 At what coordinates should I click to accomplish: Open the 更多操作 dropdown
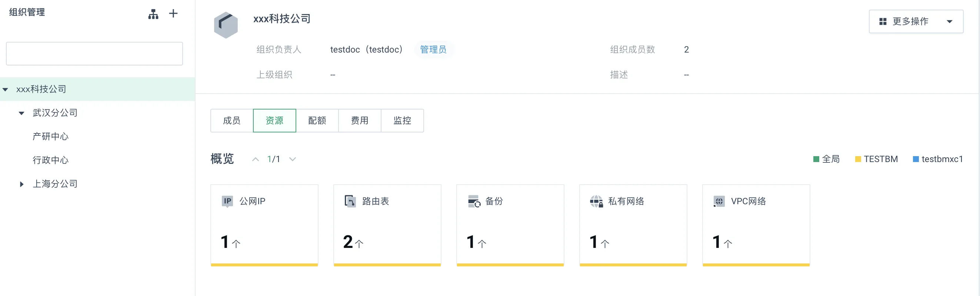pos(916,22)
